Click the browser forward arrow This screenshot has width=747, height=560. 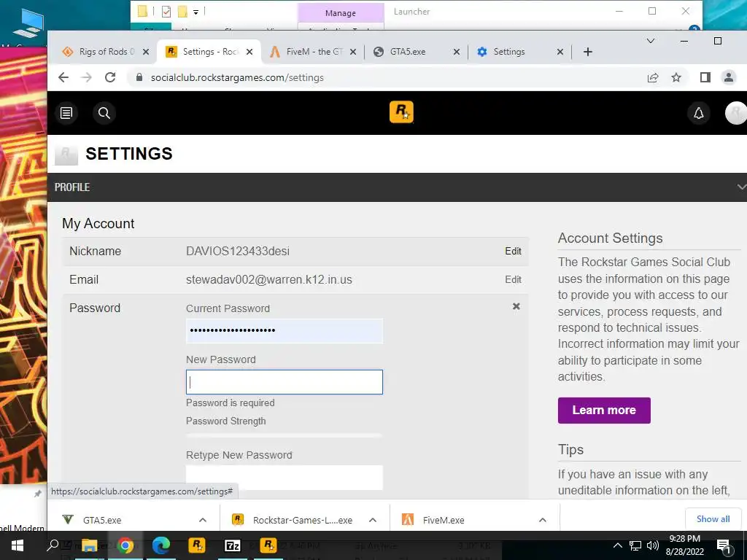[x=86, y=77]
